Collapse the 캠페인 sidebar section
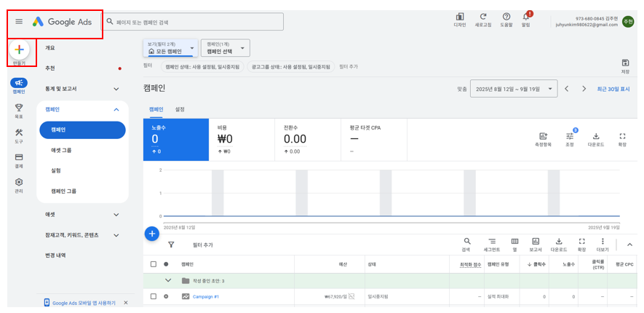644x313 pixels. (x=116, y=109)
